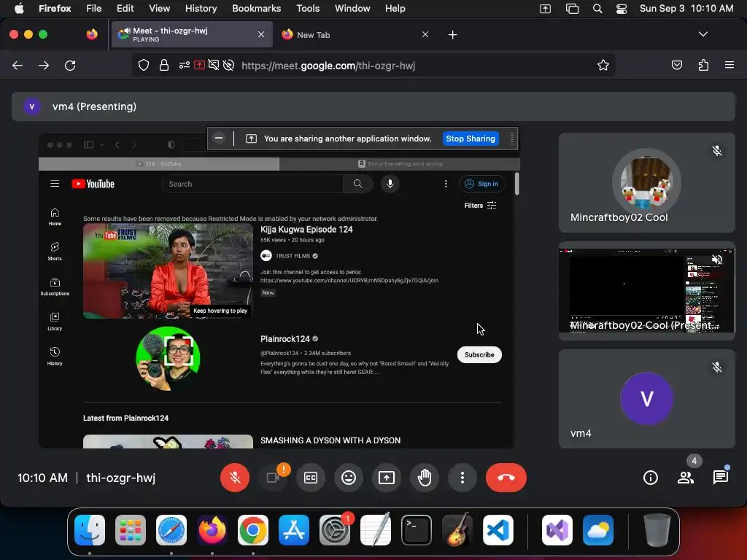Focus the YouTube Search field
Screen dimensions: 747x560
252,184
